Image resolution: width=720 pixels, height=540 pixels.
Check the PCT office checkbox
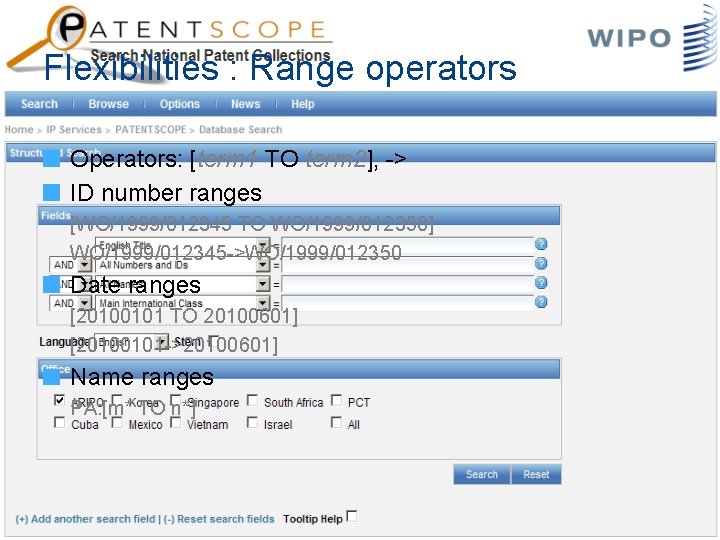(336, 400)
